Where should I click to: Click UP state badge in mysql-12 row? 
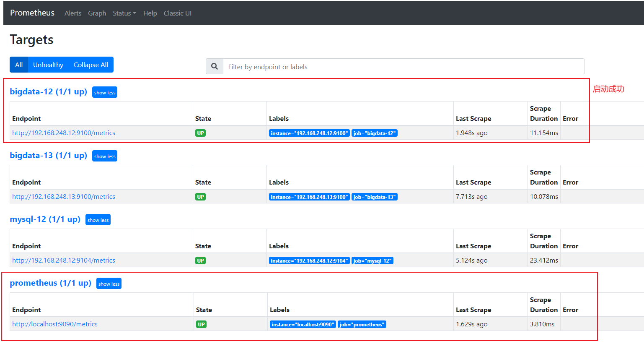(201, 260)
